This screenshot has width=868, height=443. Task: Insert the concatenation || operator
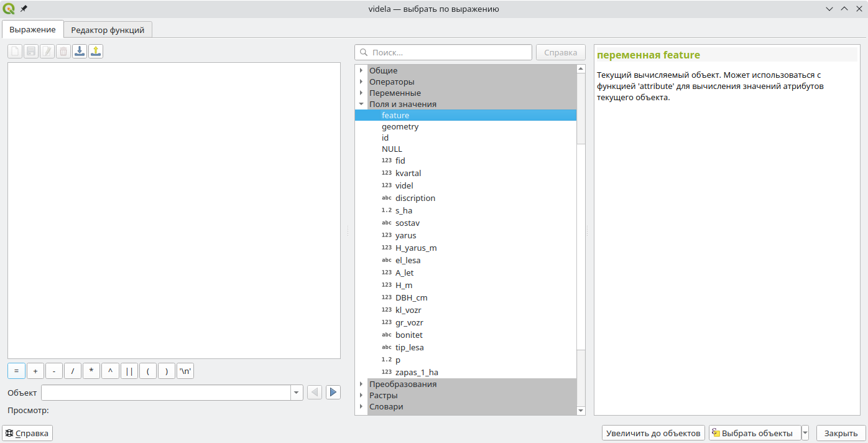[x=129, y=371]
